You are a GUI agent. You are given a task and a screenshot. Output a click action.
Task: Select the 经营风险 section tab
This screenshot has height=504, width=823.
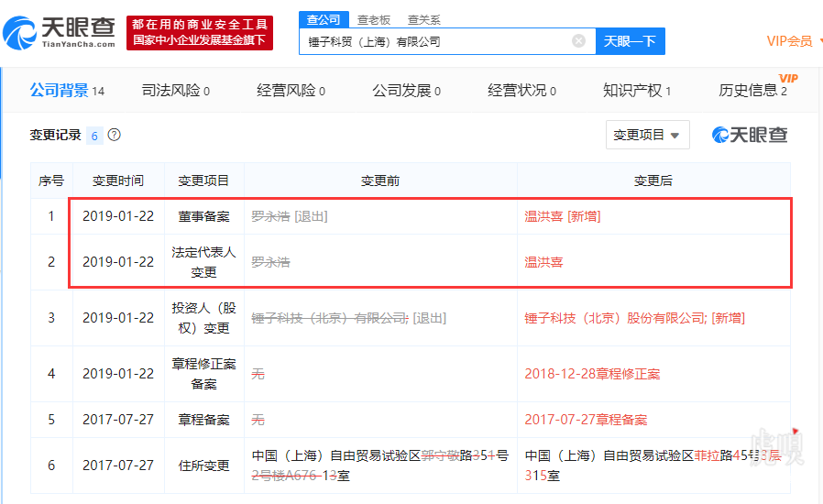click(x=291, y=91)
